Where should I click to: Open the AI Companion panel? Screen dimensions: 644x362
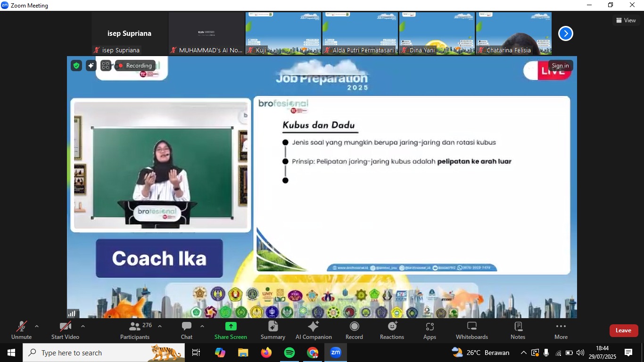[314, 330]
